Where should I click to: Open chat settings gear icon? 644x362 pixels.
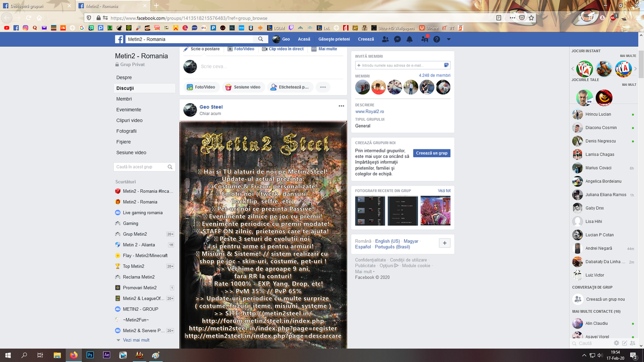point(616,343)
